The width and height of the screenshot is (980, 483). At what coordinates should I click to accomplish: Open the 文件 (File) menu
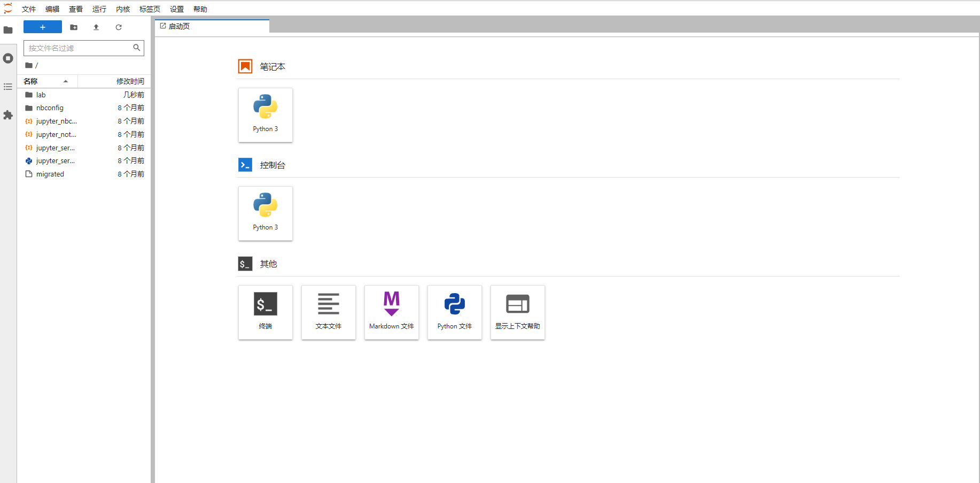(x=29, y=9)
